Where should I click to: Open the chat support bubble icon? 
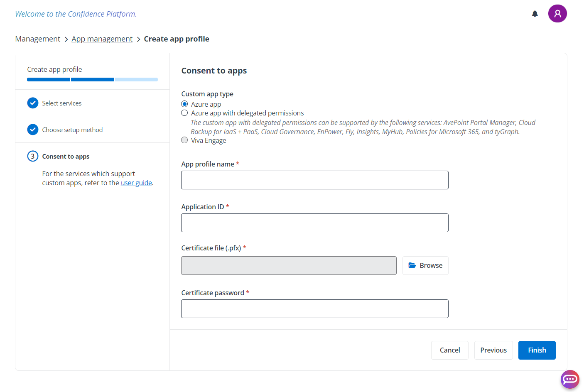570,379
